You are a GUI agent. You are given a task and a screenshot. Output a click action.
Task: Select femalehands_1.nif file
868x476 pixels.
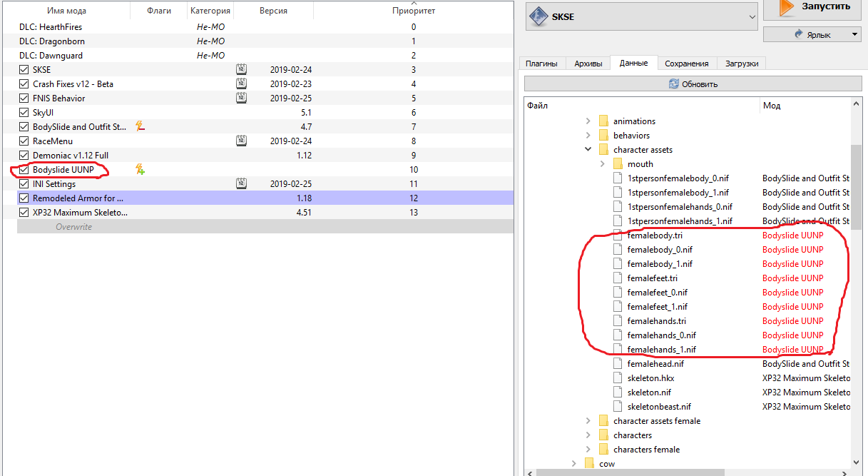point(662,349)
